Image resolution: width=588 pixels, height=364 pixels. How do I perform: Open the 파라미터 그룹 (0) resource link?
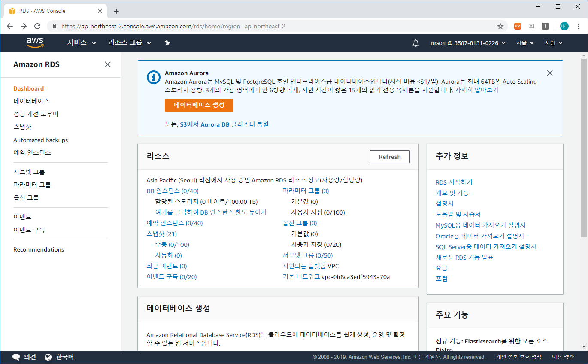point(306,191)
